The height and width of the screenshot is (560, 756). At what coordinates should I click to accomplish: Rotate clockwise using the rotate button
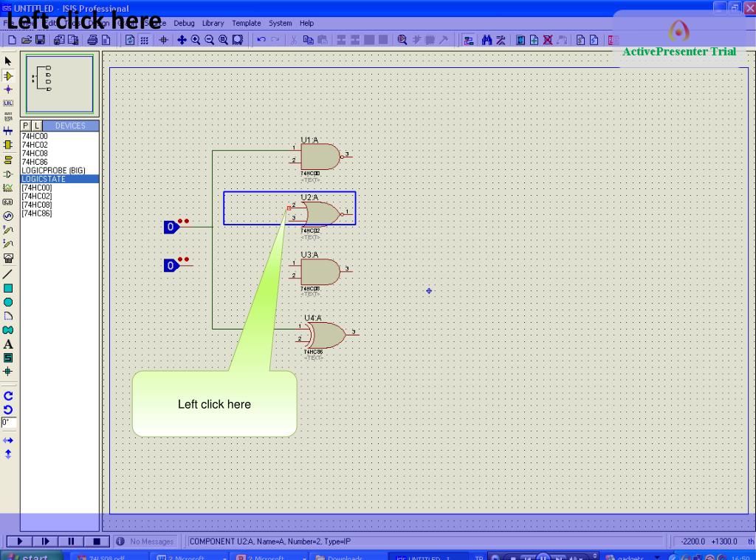tap(7, 396)
